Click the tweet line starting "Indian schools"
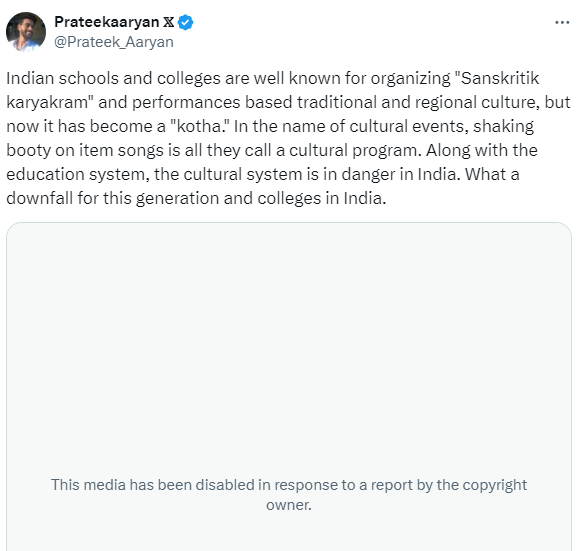 click(x=273, y=78)
